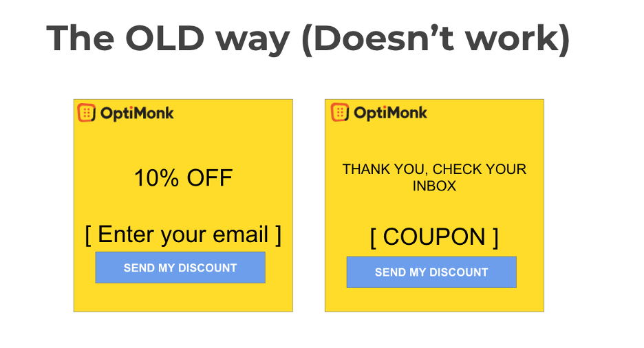
Task: Click the COUPON placeholder field
Action: pyautogui.click(x=434, y=237)
